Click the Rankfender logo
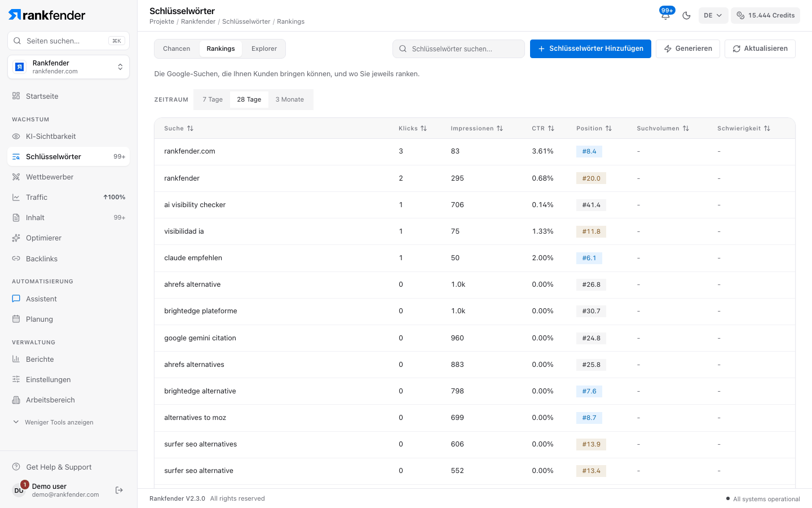This screenshot has width=812, height=508. point(47,15)
